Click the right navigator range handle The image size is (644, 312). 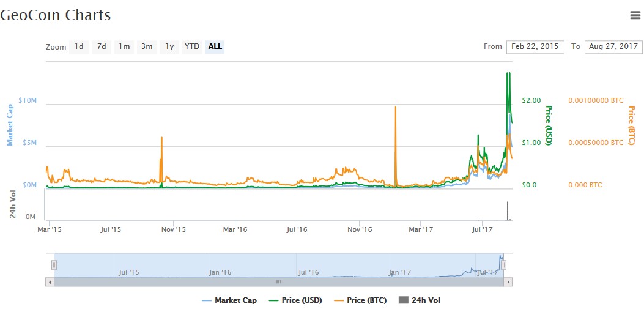point(503,265)
